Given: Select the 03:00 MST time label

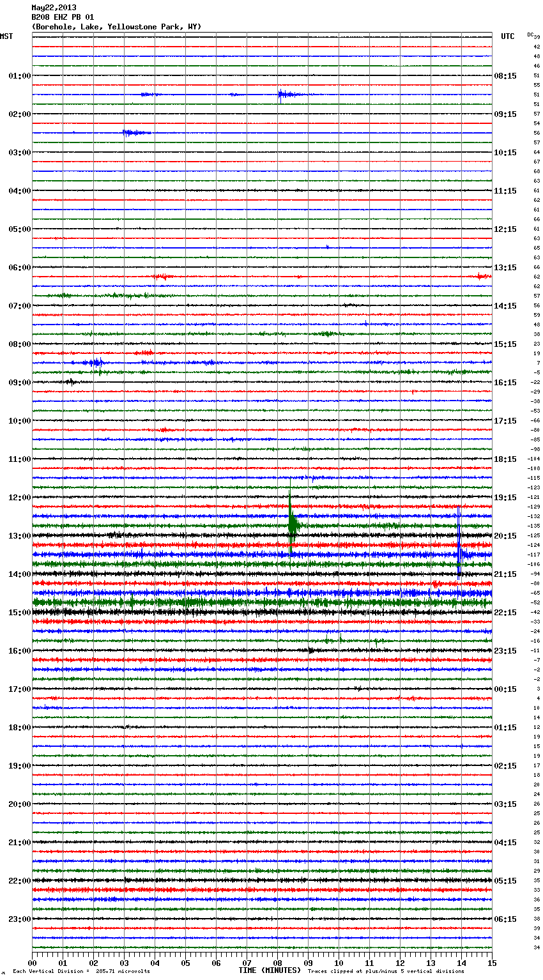Looking at the screenshot, I should [x=19, y=153].
